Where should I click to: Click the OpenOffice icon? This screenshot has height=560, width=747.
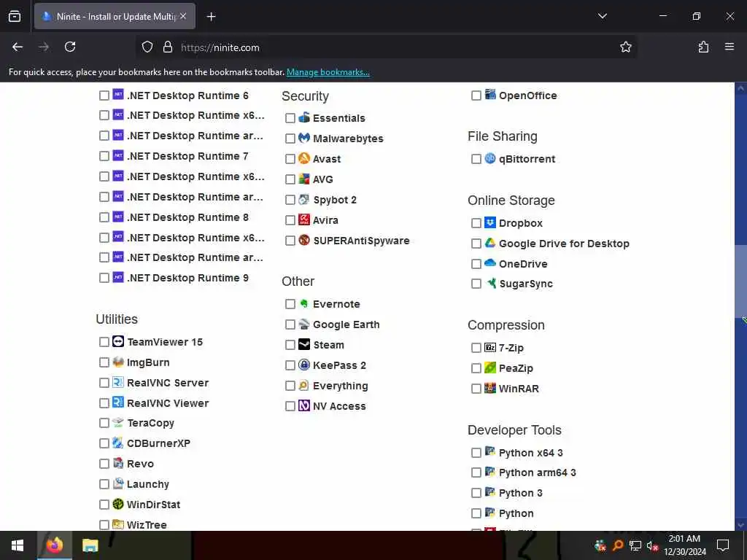tap(490, 95)
